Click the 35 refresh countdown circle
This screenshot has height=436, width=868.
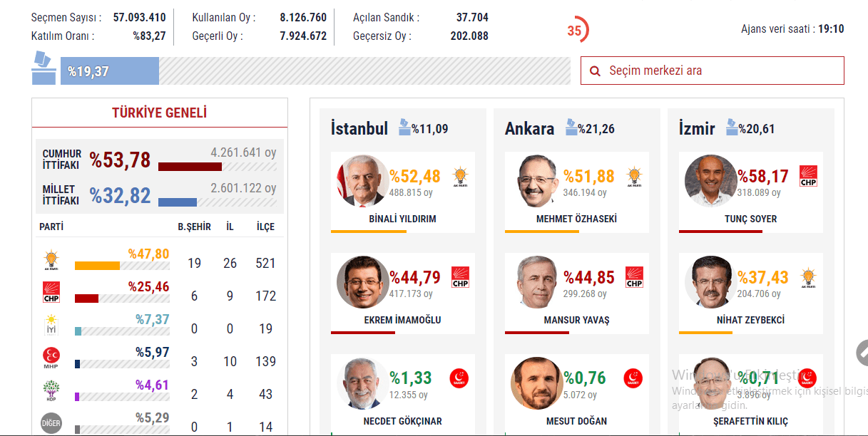[576, 31]
